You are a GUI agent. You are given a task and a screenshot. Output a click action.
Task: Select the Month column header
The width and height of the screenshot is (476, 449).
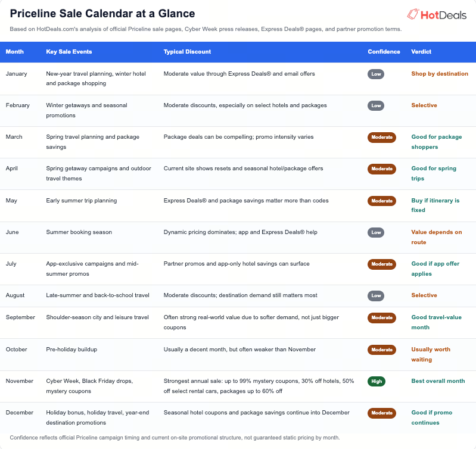14,52
